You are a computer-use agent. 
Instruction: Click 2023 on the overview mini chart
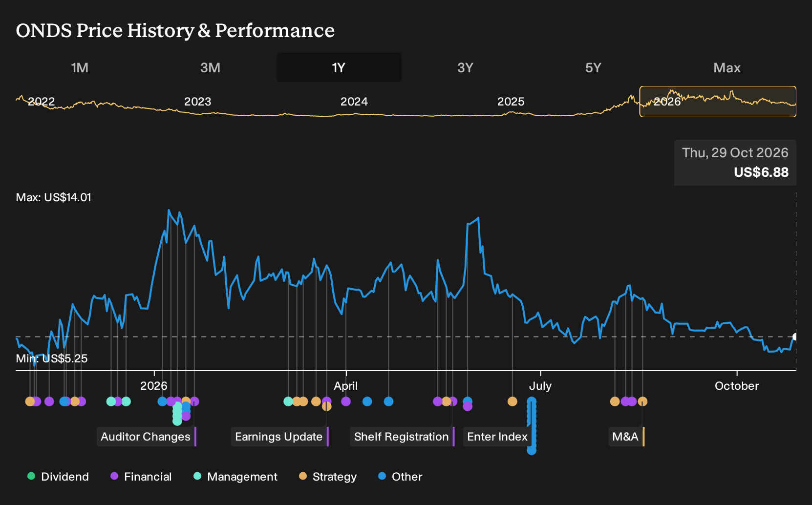[197, 102]
